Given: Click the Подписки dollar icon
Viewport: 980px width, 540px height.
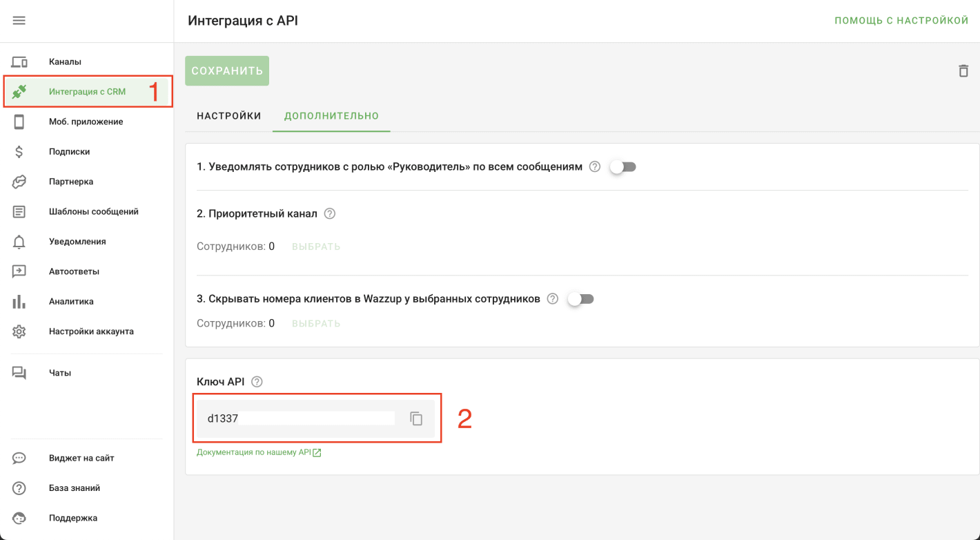Looking at the screenshot, I should [x=19, y=152].
